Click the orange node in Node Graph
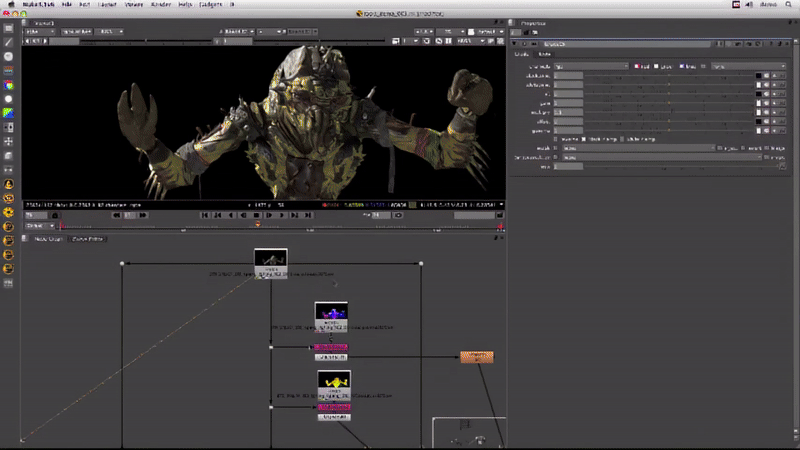 pos(476,357)
